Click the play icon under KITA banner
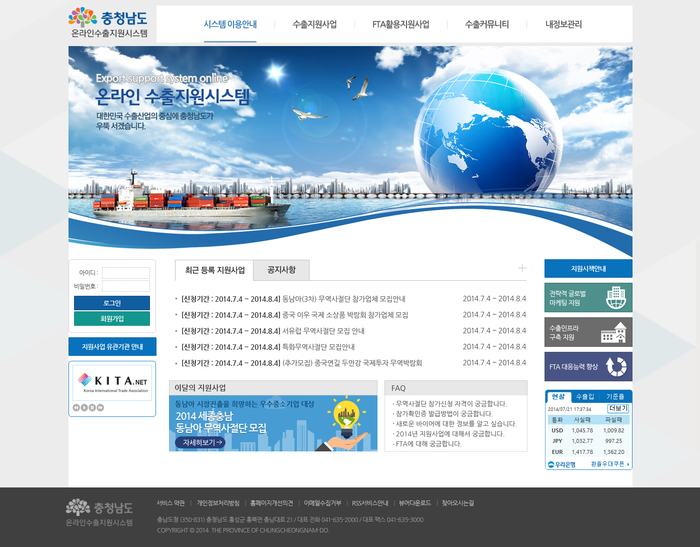The width and height of the screenshot is (700, 547). click(84, 407)
